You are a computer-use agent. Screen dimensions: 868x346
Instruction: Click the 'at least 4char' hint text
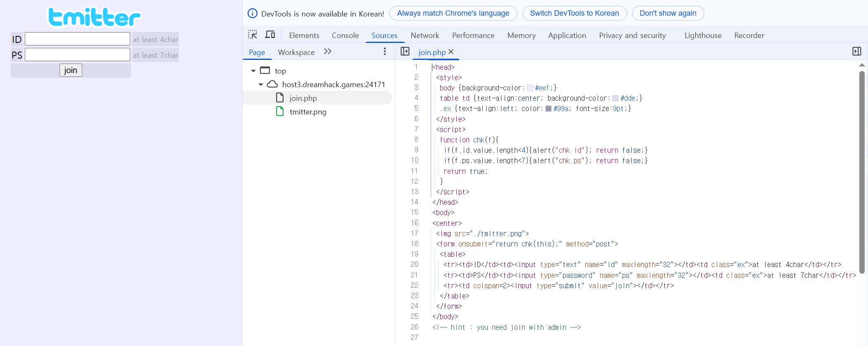(x=155, y=40)
